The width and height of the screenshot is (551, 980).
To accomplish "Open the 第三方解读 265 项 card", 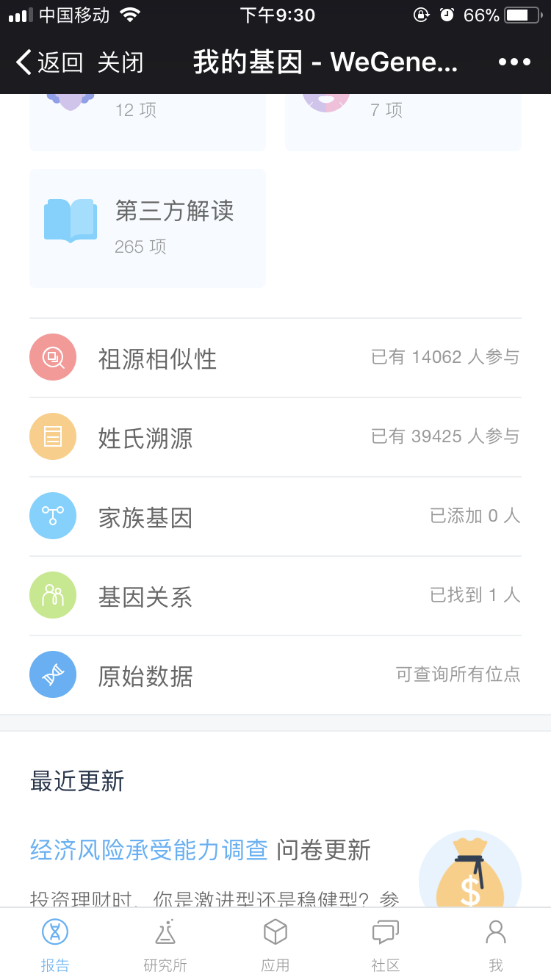I will coord(148,228).
